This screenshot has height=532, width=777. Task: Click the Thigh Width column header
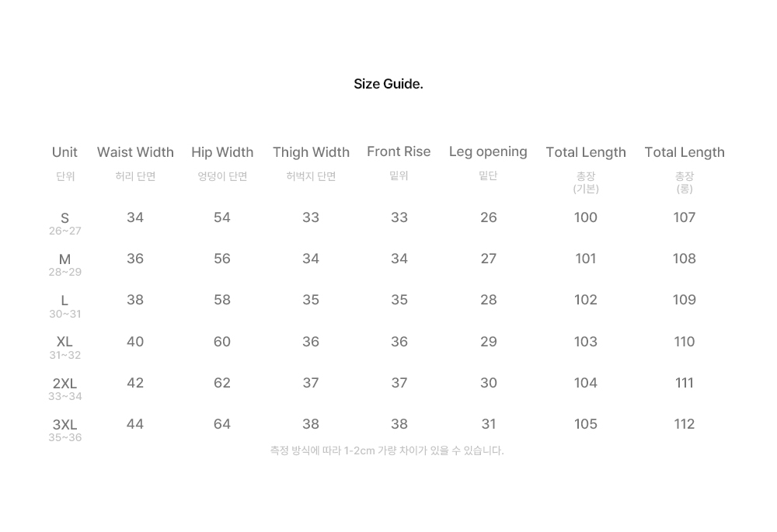point(311,152)
